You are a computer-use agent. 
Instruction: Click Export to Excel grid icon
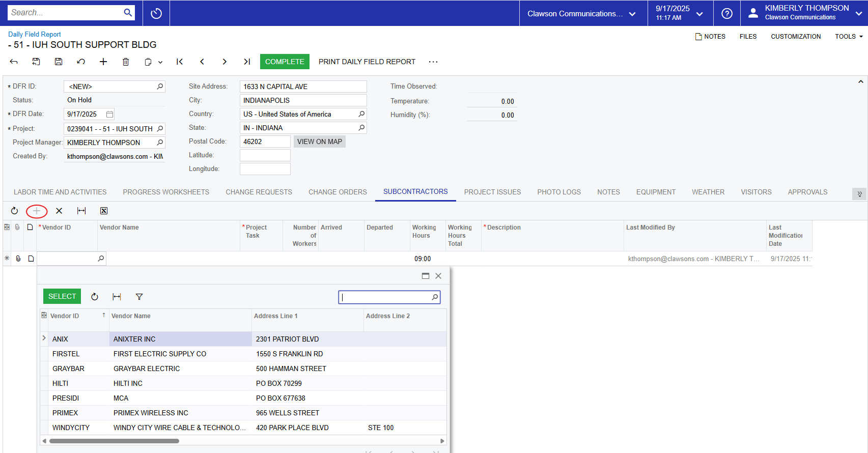click(104, 211)
